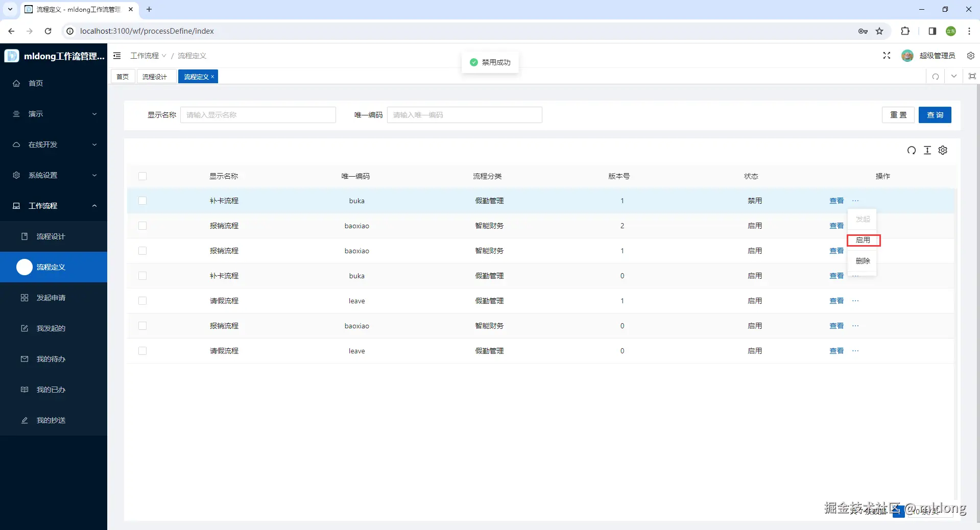Refresh the table with the reload icon
This screenshot has height=530, width=980.
click(912, 150)
